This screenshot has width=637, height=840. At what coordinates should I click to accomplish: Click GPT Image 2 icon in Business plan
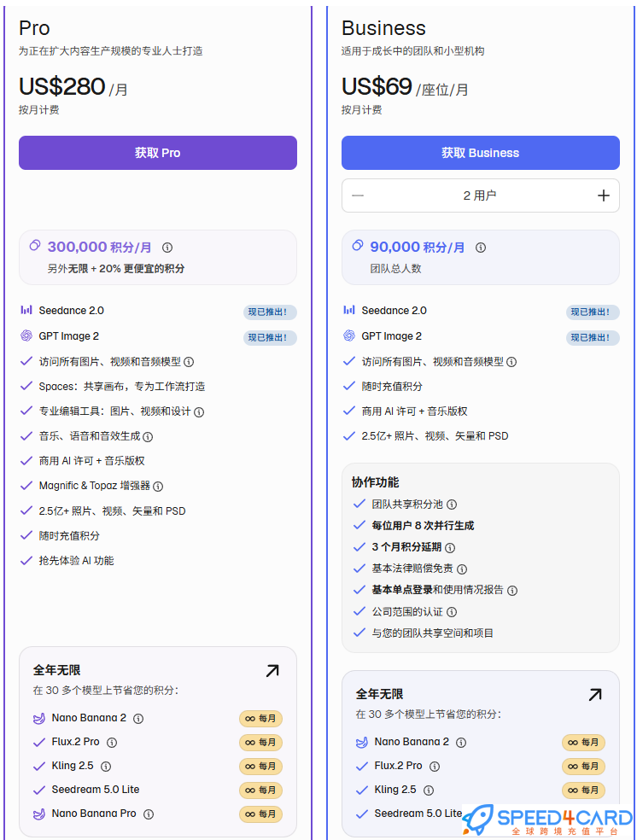tap(348, 335)
